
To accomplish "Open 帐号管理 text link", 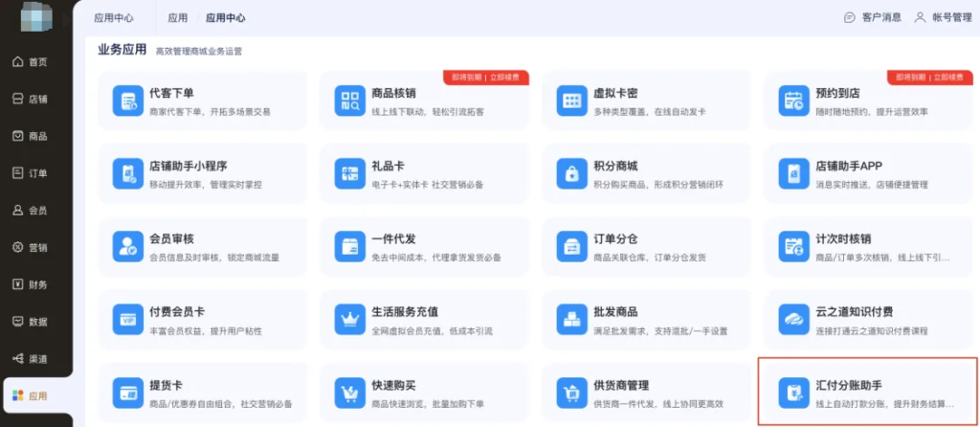I will [x=952, y=17].
